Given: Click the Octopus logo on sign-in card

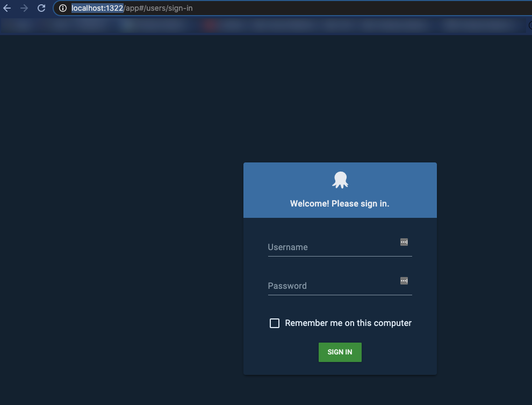Looking at the screenshot, I should (340, 180).
